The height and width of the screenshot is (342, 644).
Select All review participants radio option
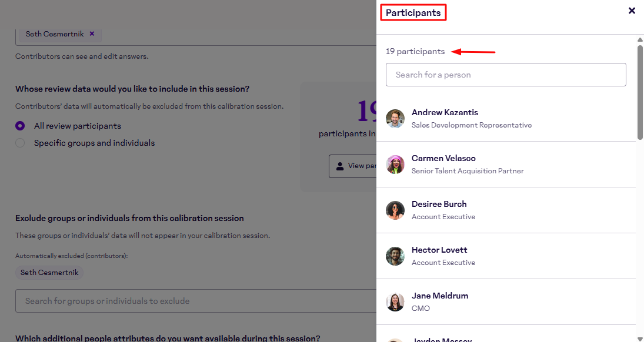(21, 126)
